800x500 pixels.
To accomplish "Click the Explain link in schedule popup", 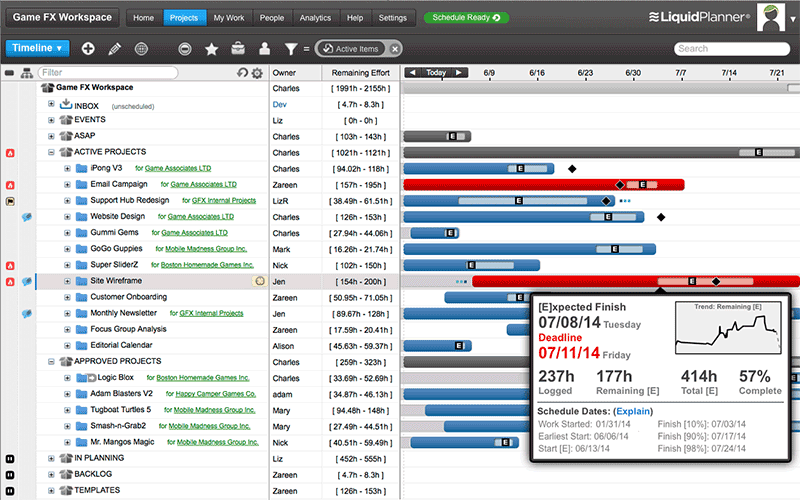I will tap(633, 411).
